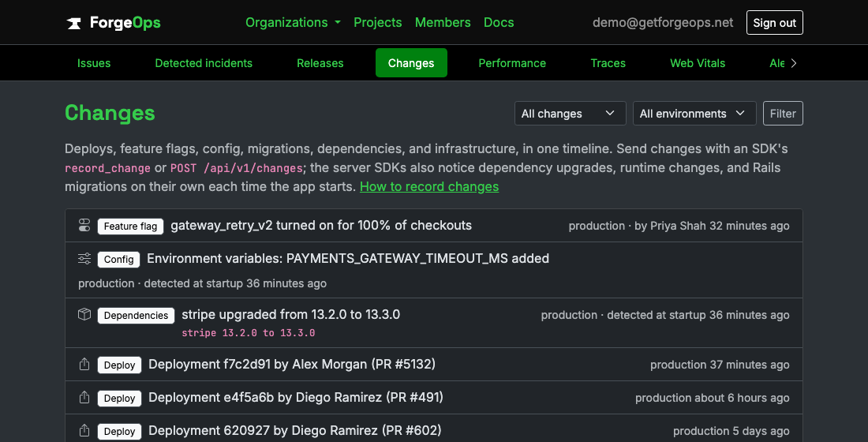Click the Config badge
The width and height of the screenshot is (868, 442).
(118, 259)
